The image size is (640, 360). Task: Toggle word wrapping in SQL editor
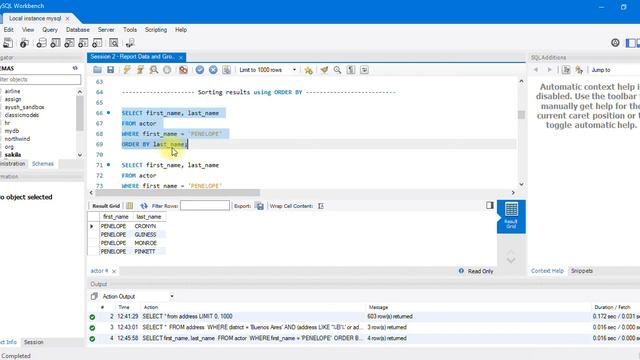coord(364,70)
